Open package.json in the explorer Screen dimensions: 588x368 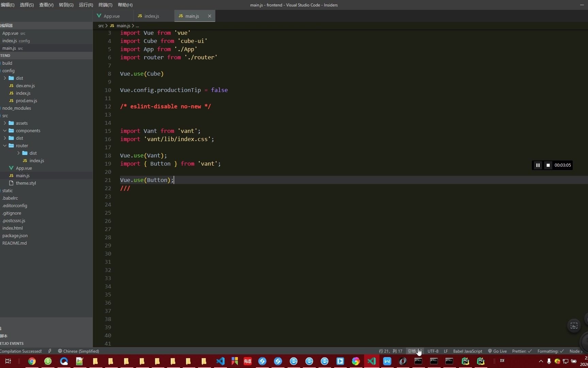tap(15, 235)
